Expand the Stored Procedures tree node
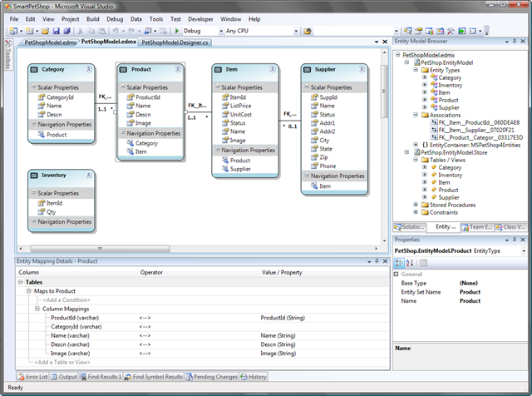This screenshot has width=532, height=396. (x=416, y=205)
